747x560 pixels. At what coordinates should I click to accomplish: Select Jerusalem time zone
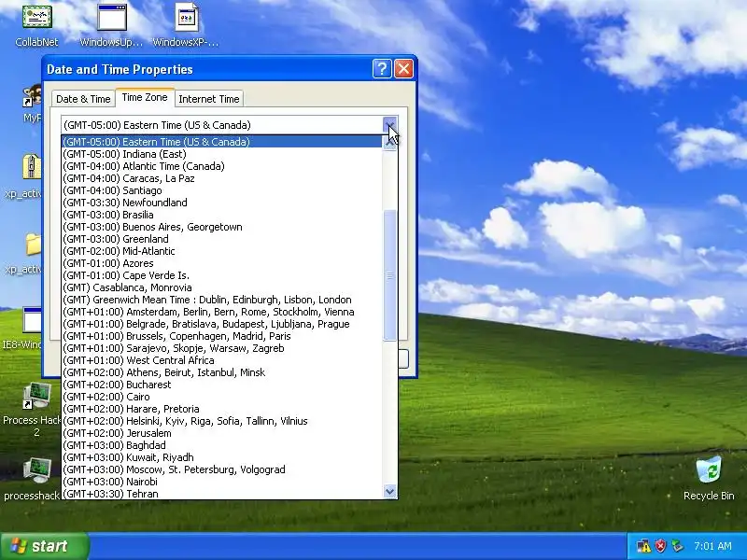coord(222,433)
